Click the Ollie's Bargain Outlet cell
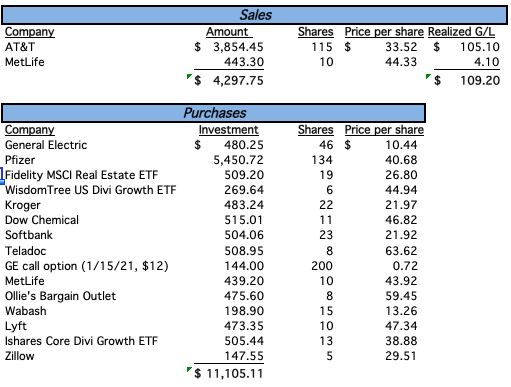This screenshot has height=387, width=511. (60, 296)
